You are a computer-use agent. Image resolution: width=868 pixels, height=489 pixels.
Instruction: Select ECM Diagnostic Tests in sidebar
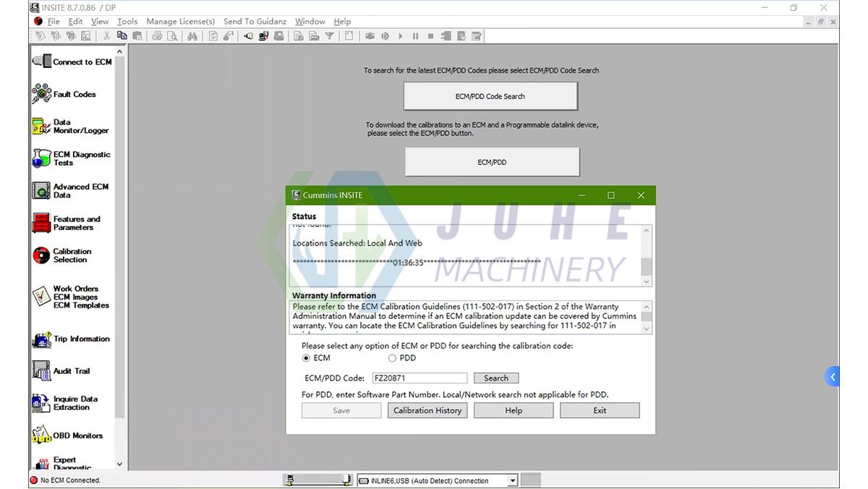(41, 158)
